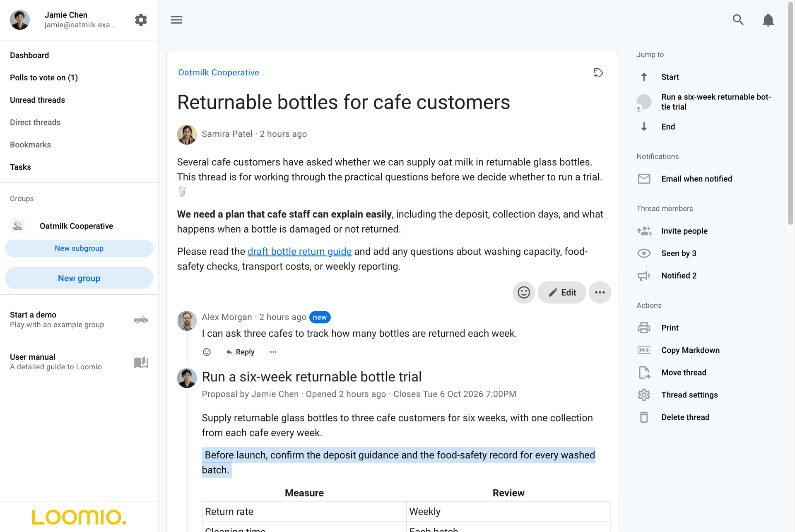Screen dimensions: 795x532
Task: Click the Copy Markdown icon
Action: point(644,350)
